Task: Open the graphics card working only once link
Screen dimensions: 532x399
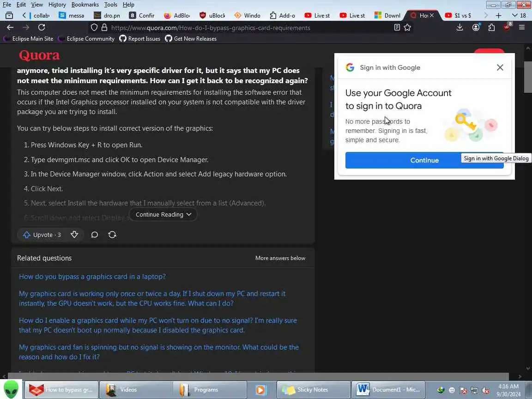Action: point(152,298)
